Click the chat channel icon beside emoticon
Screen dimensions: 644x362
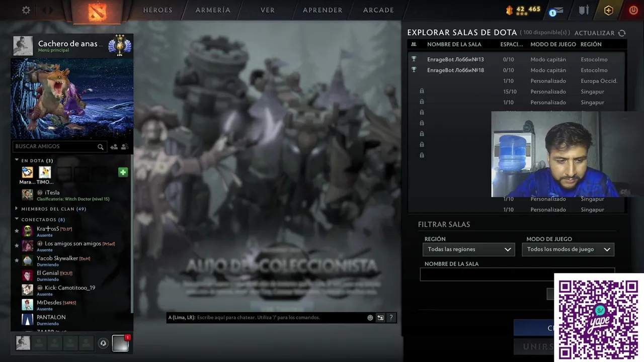(380, 318)
